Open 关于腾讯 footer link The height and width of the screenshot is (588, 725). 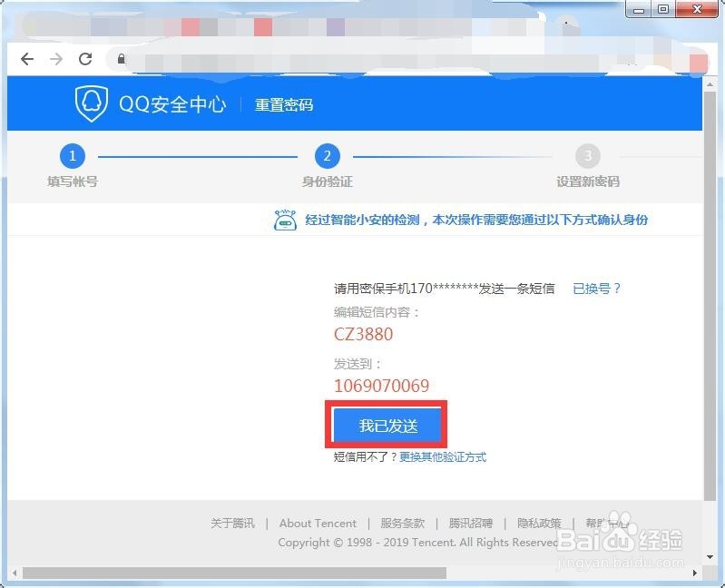232,524
